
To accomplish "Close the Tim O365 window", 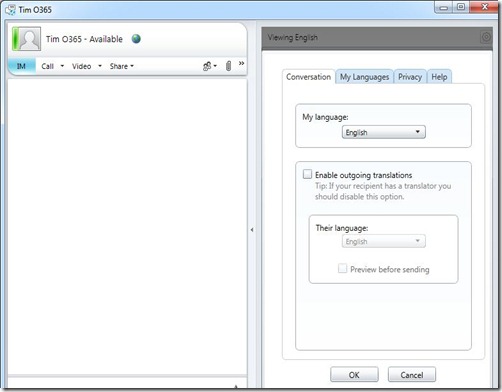I will pyautogui.click(x=484, y=7).
